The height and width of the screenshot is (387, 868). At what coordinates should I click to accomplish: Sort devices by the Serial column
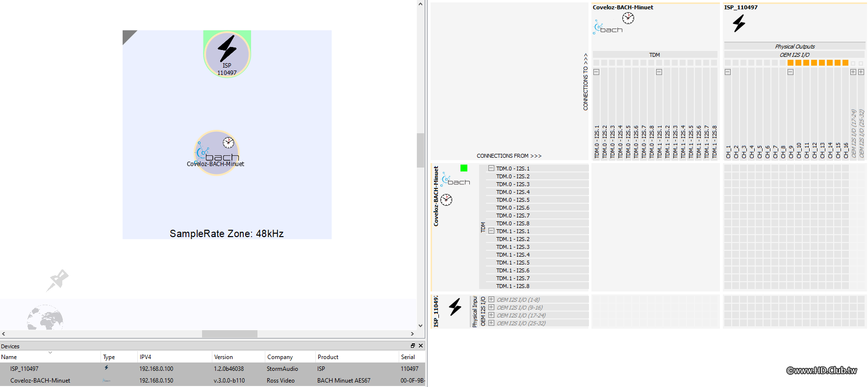pyautogui.click(x=412, y=357)
